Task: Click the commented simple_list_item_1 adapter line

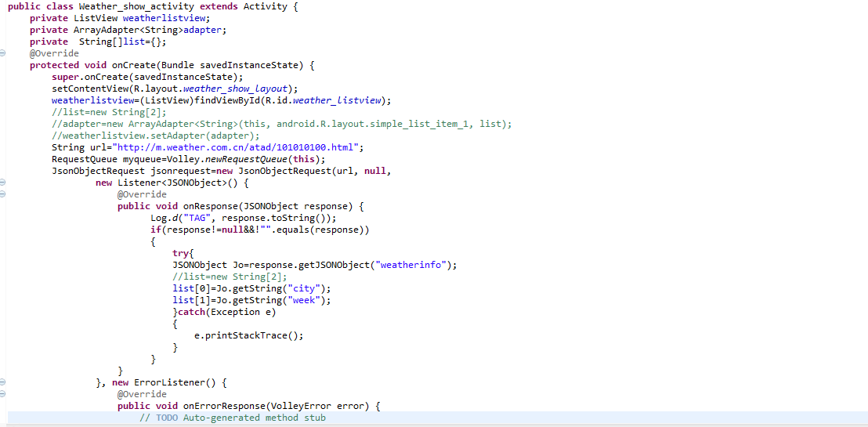Action: click(282, 124)
